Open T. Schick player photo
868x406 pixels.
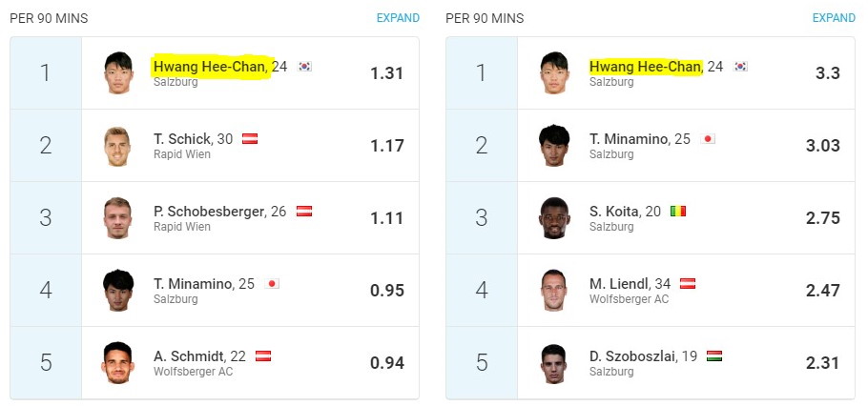tap(117, 146)
